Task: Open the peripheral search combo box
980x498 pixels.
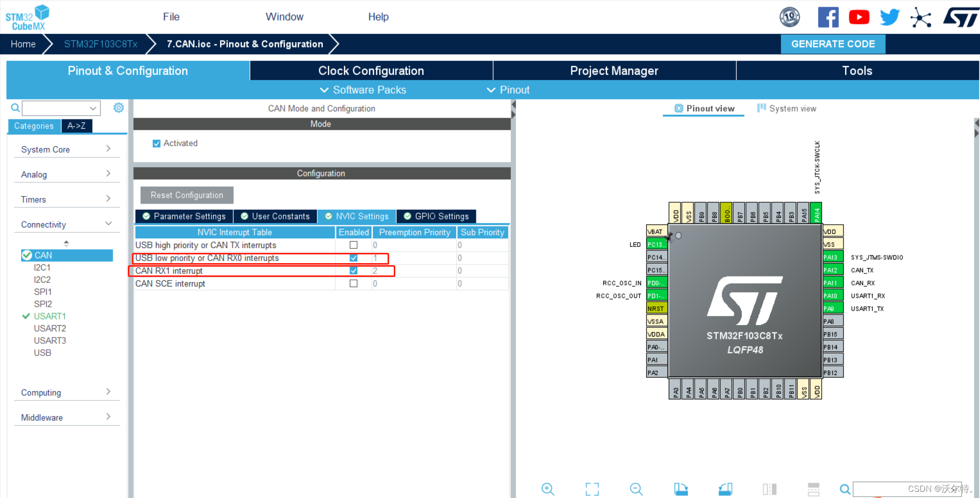Action: point(61,108)
